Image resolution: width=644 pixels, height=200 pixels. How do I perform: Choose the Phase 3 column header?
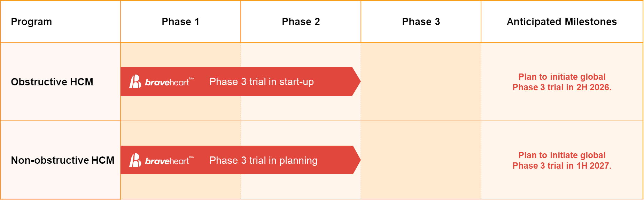click(421, 22)
